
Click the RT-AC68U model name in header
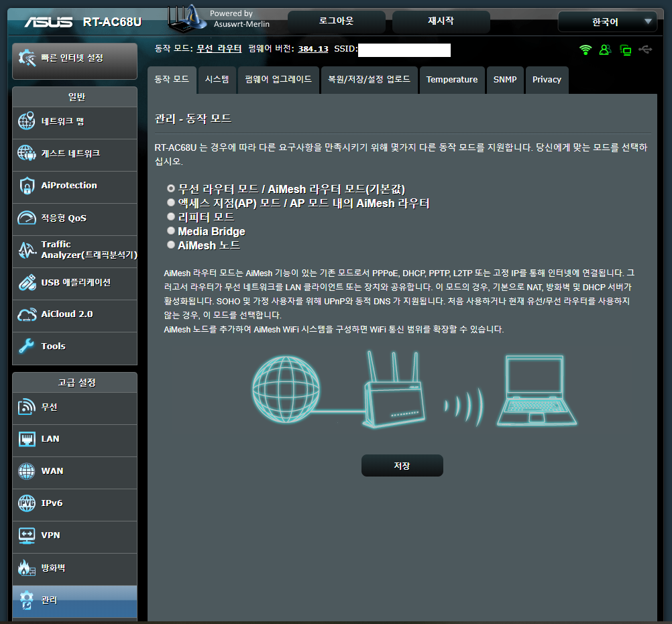tap(112, 22)
